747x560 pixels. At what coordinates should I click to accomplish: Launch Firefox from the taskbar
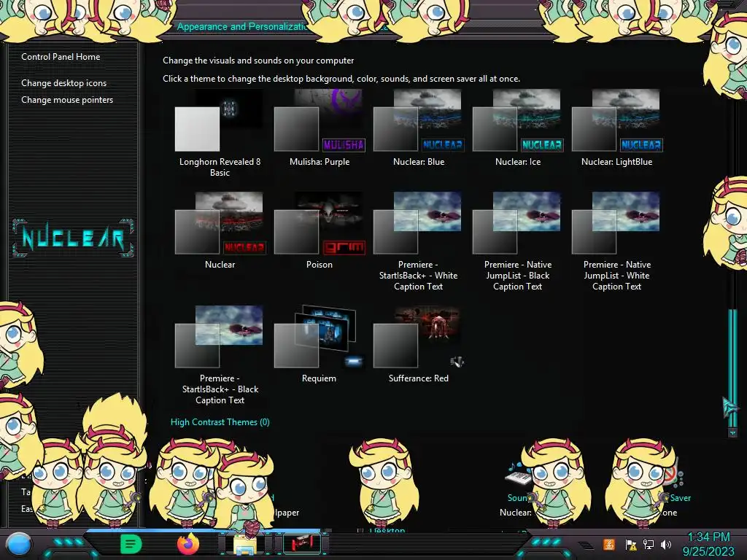(187, 544)
